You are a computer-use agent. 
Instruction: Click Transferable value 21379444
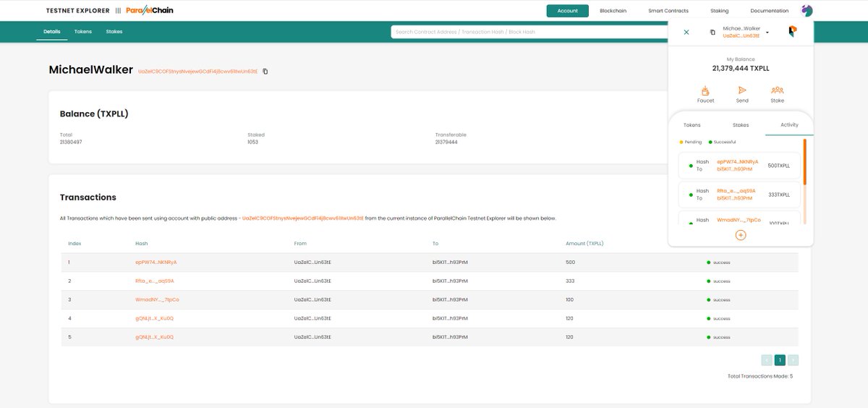(x=446, y=142)
